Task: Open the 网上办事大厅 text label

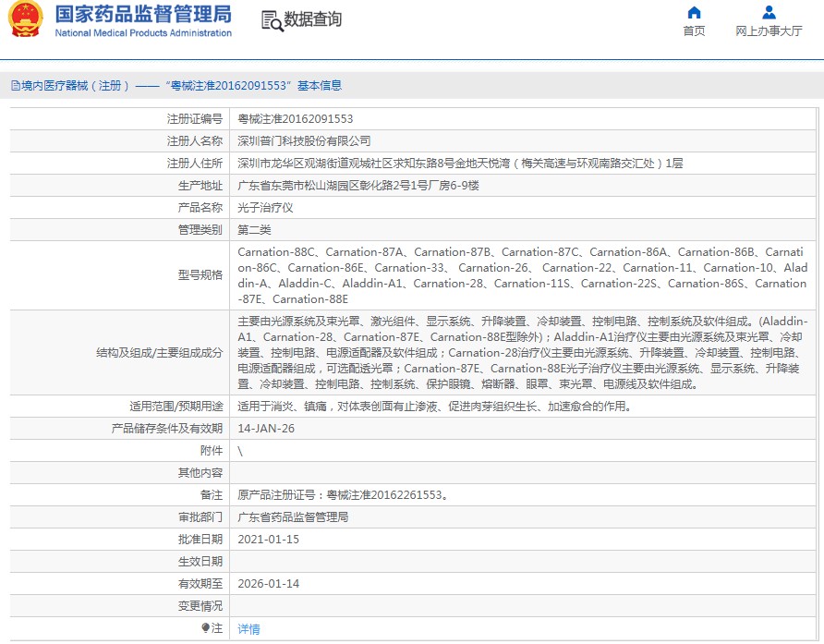Action: [769, 31]
